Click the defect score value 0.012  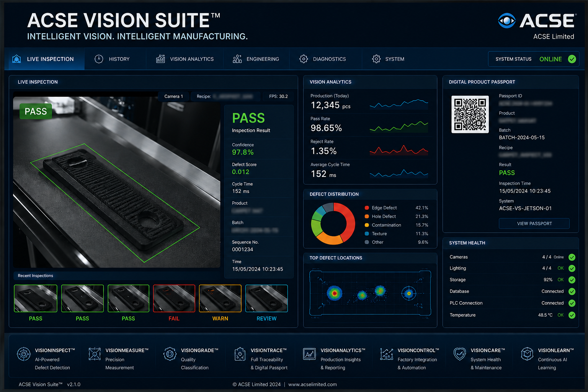pos(240,172)
